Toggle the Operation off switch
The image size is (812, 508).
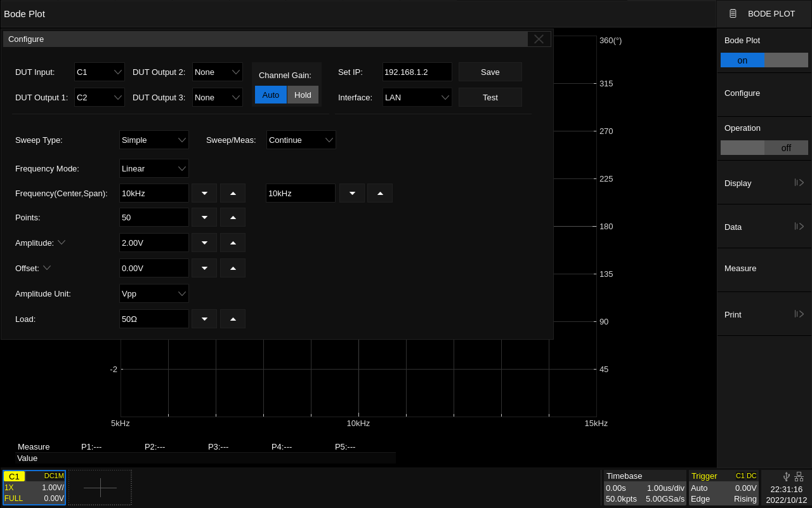click(x=764, y=148)
